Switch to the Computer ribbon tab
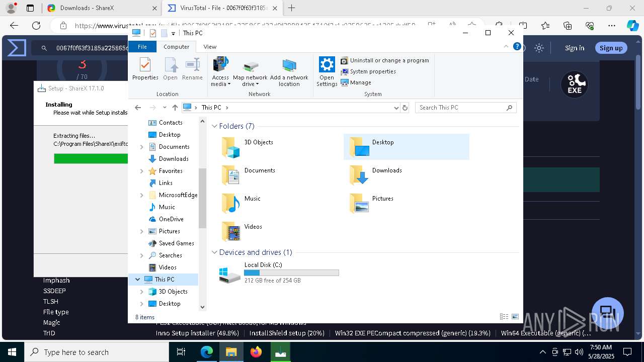 pos(176,47)
